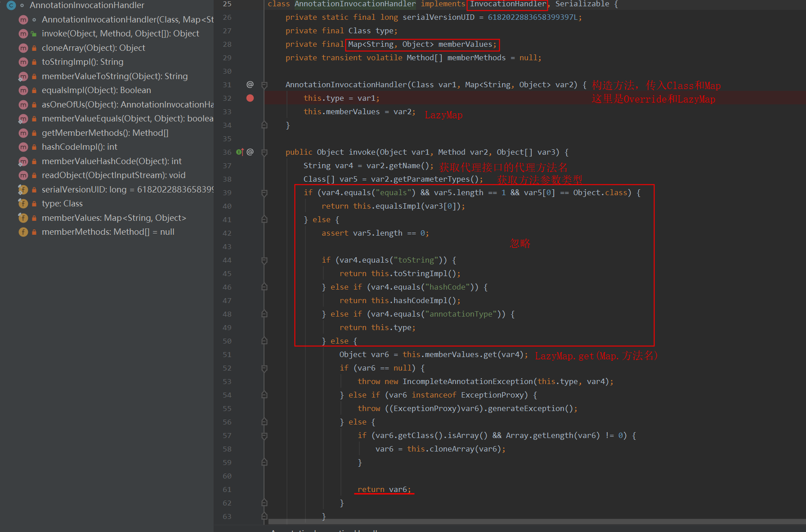Click method icon beside getMemberMethods()

(x=23, y=133)
